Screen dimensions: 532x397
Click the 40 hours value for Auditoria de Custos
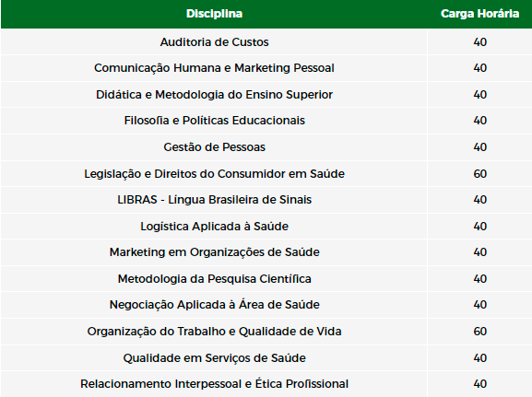[479, 42]
